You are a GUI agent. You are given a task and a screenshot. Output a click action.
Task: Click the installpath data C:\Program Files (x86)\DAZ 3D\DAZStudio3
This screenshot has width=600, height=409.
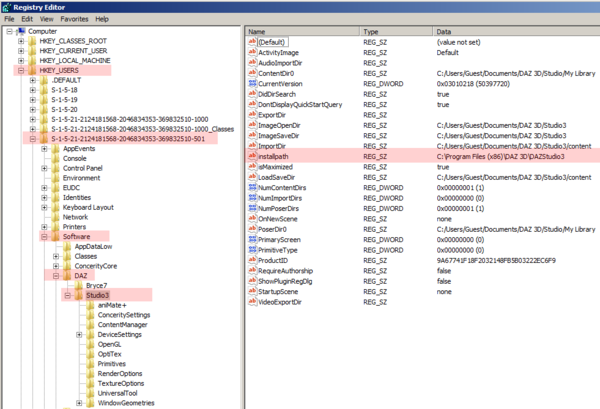[x=501, y=156]
